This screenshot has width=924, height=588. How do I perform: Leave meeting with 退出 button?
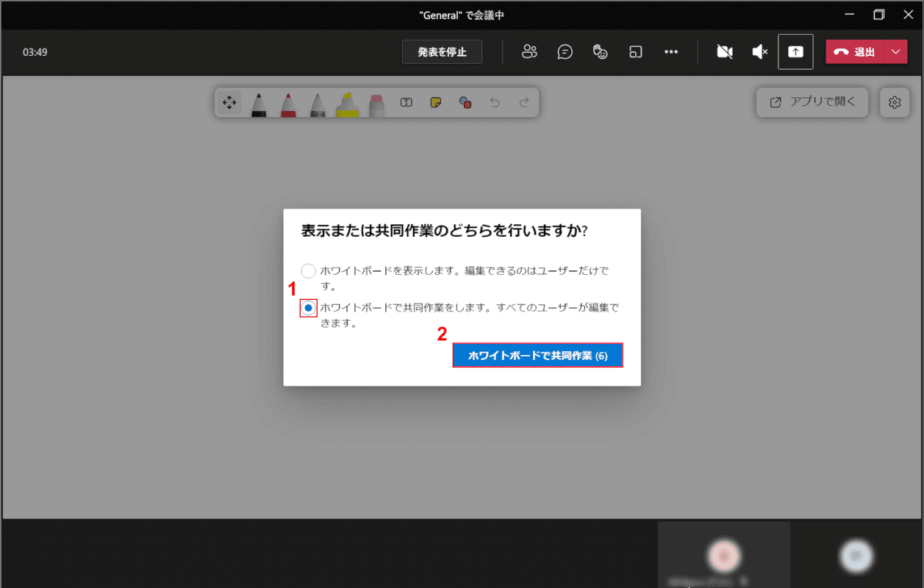click(855, 52)
